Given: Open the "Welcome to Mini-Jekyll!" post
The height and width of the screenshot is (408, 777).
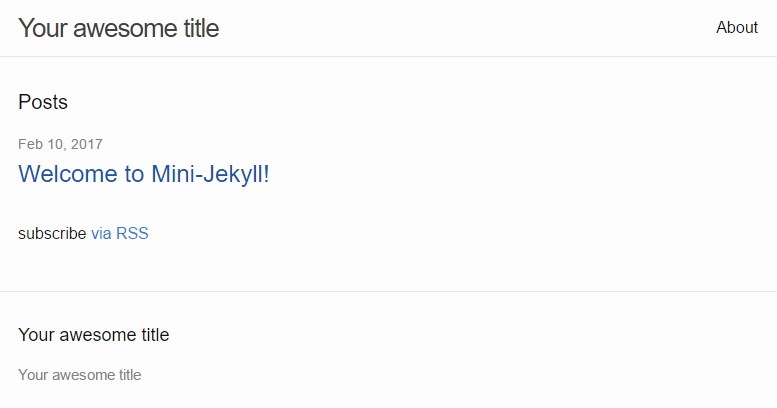Looking at the screenshot, I should [144, 174].
